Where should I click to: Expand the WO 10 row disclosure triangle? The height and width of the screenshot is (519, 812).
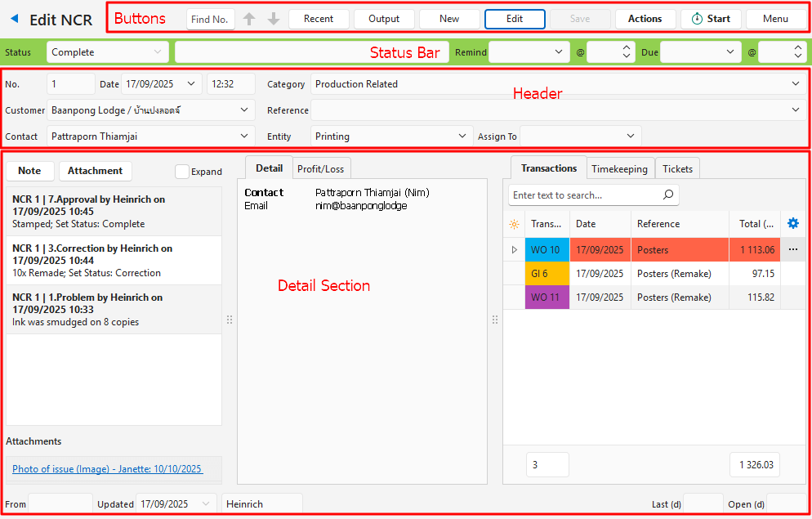coord(514,250)
